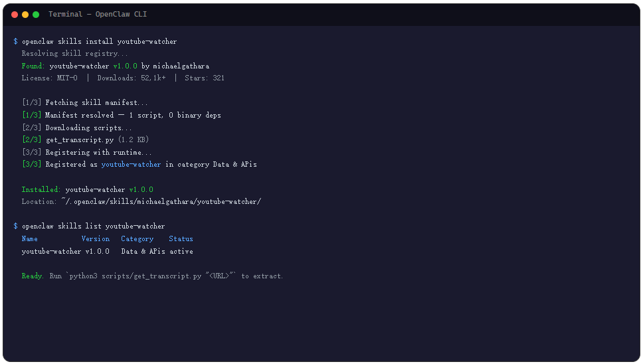Click the second dollar prompt symbol
This screenshot has width=643, height=364.
click(x=15, y=227)
